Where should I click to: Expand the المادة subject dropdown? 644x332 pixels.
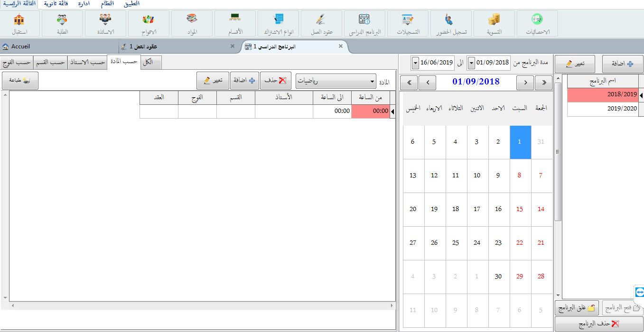tap(372, 81)
